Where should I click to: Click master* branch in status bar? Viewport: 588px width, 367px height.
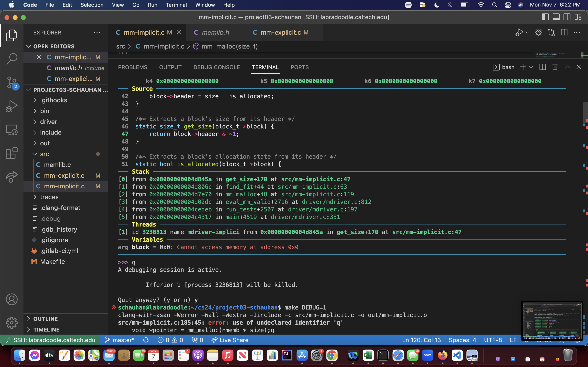point(120,340)
